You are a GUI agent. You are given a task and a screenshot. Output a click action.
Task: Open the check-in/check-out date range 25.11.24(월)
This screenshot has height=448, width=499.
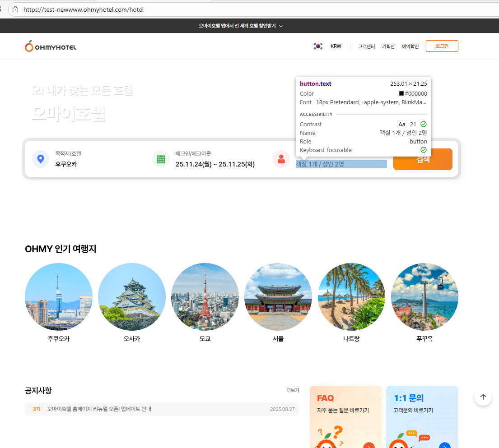coord(215,164)
